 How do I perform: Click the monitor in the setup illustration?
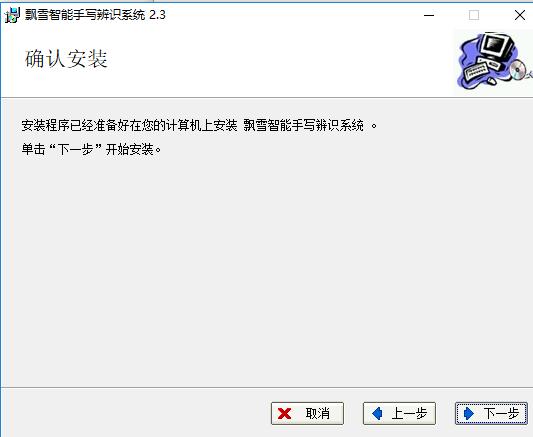(497, 46)
